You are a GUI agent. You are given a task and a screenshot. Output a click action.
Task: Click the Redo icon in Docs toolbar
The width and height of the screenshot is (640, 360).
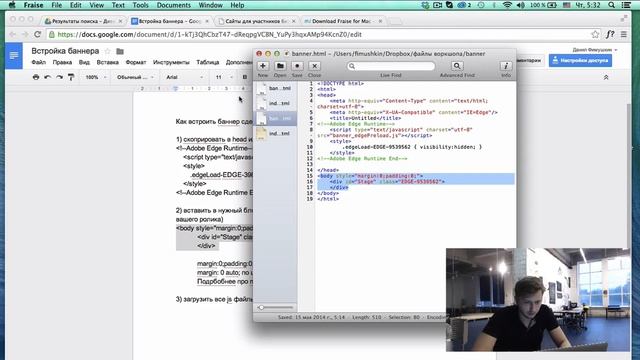[60, 77]
